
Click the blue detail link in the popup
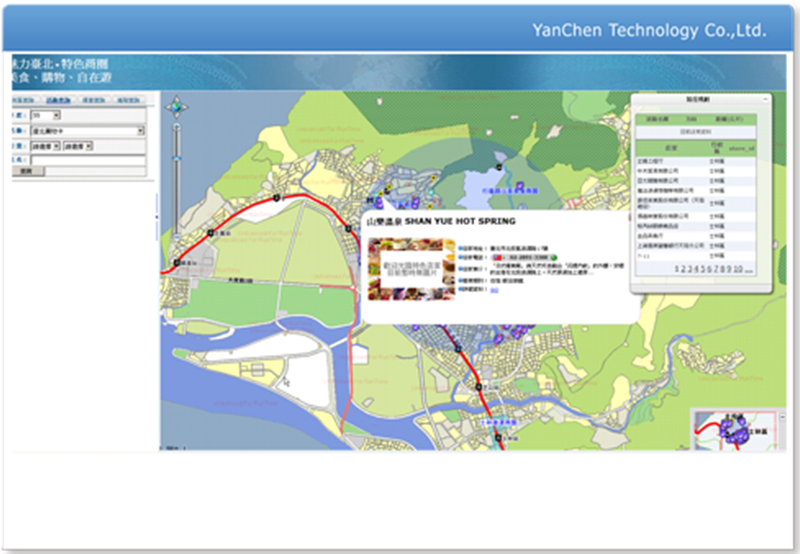point(493,290)
